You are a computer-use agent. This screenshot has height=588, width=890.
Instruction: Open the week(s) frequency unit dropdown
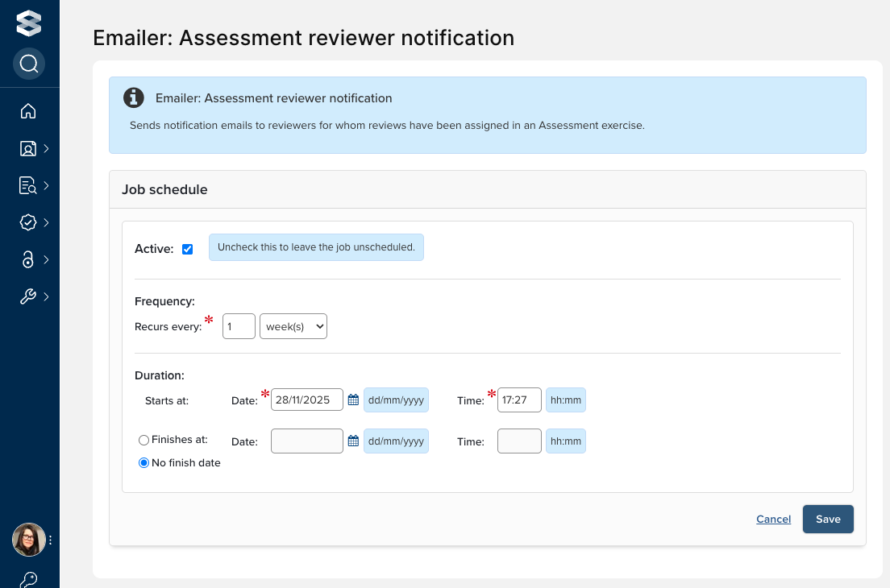pyautogui.click(x=293, y=326)
